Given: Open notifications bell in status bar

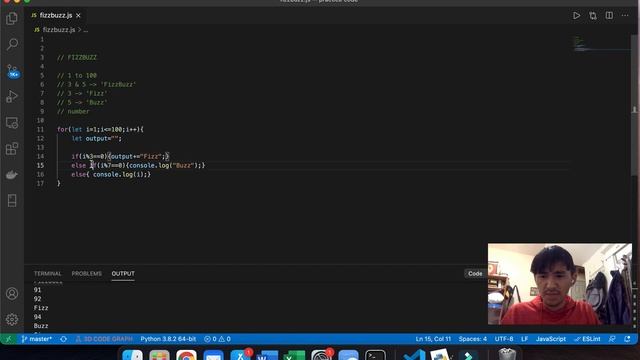Looking at the screenshot, I should point(627,339).
